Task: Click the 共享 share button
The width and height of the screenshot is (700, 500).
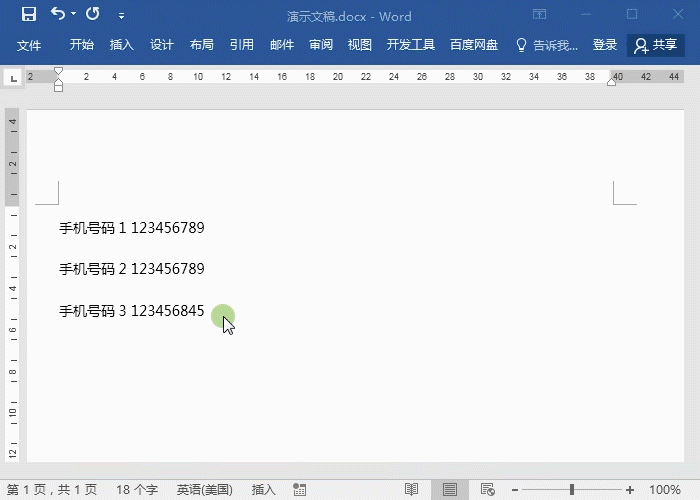Action: 656,45
